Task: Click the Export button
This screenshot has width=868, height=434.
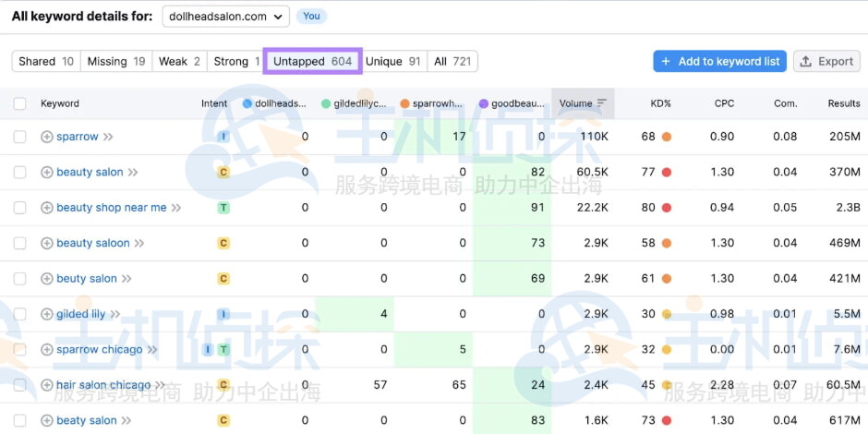Action: click(x=826, y=61)
